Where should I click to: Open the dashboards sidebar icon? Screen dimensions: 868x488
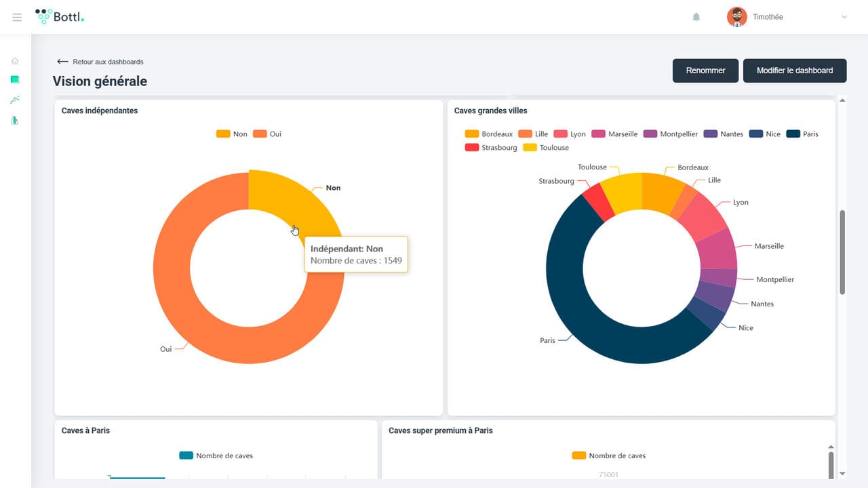[x=15, y=80]
